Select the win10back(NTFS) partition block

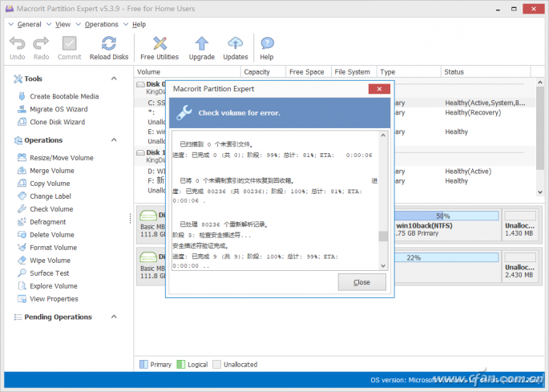447,225
